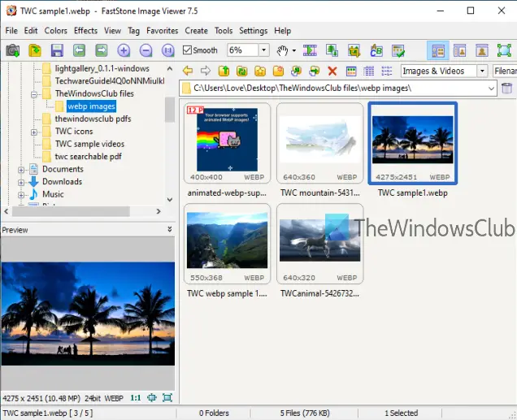Switch to single-image view layout icon
The width and height of the screenshot is (517, 420).
click(x=482, y=50)
